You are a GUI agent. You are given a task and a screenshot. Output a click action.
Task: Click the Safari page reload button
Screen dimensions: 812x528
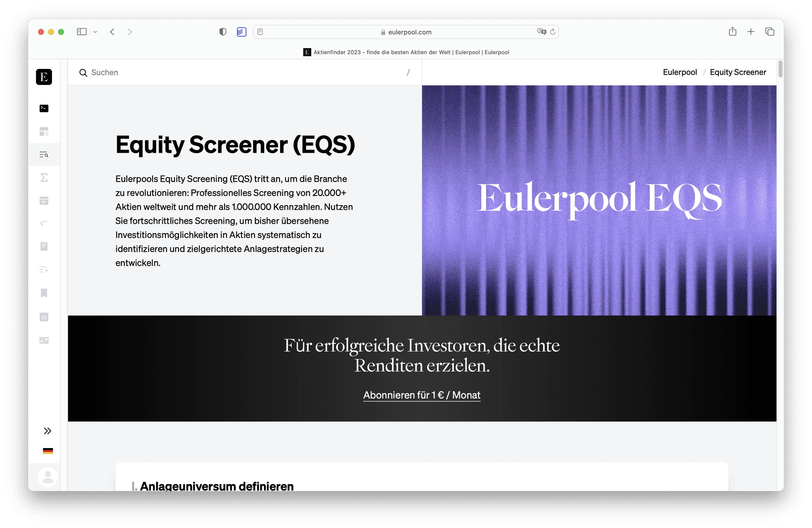553,32
